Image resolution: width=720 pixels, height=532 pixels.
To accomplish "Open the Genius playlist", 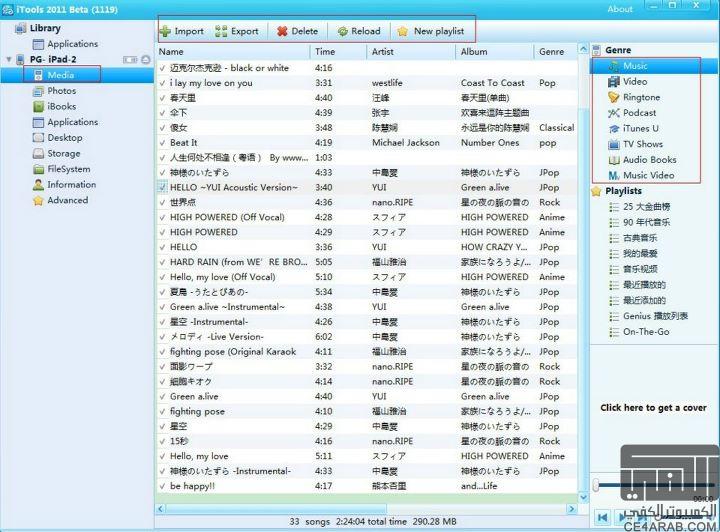I will click(x=648, y=316).
